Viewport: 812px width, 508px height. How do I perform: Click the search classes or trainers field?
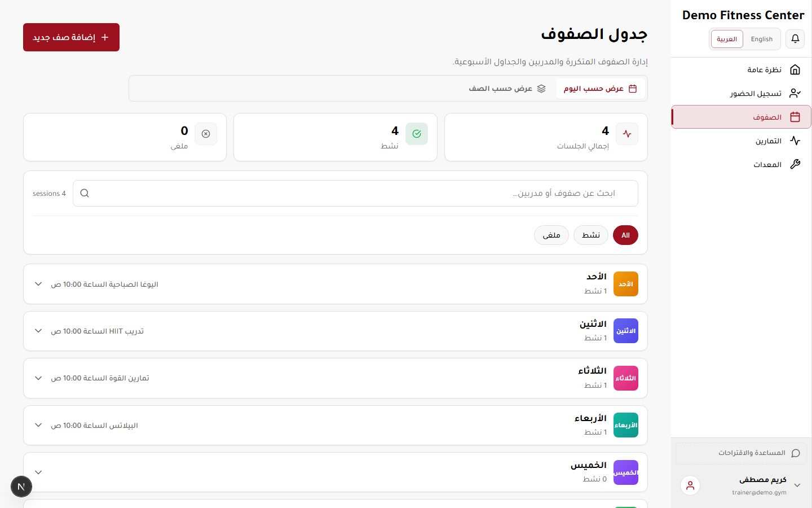(355, 193)
